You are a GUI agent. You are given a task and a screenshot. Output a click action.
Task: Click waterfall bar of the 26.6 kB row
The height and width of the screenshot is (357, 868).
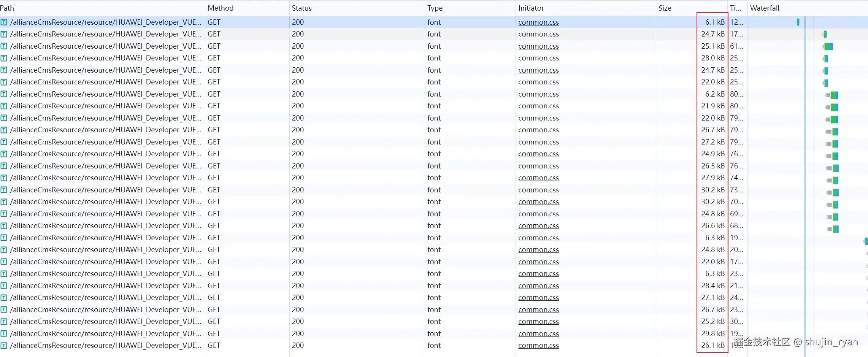coord(833,229)
